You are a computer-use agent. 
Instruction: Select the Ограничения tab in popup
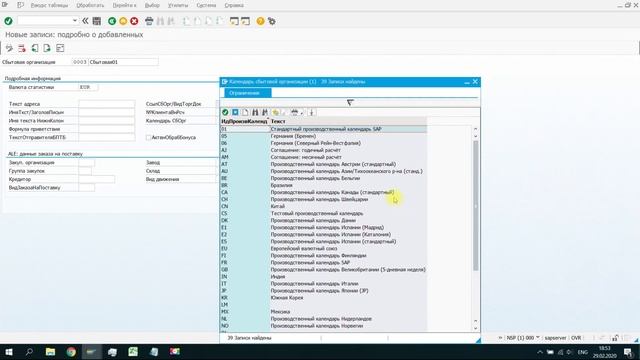point(247,93)
